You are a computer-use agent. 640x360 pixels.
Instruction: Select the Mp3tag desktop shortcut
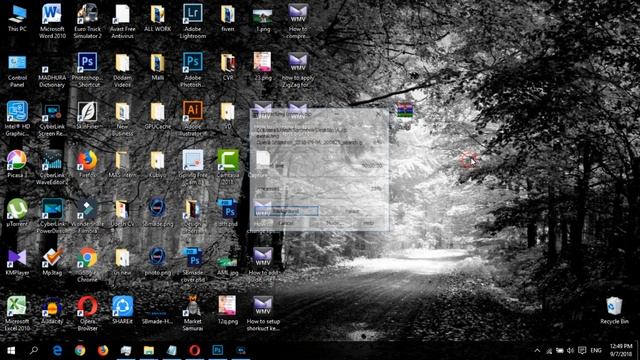click(52, 261)
